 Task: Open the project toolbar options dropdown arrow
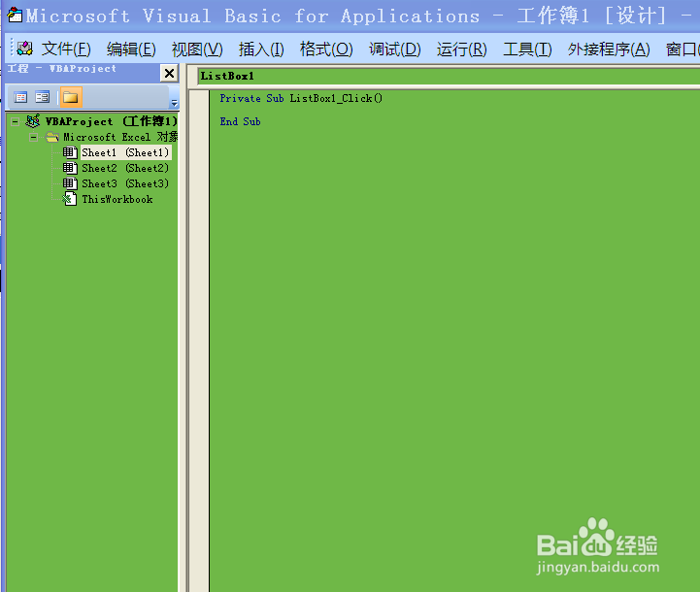click(174, 103)
